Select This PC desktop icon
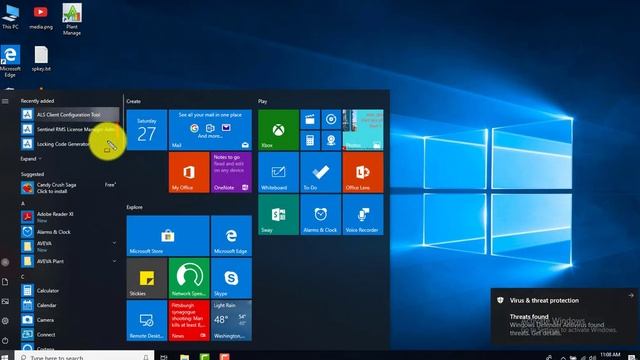Screen dimensions: 640x360 (x=10, y=17)
